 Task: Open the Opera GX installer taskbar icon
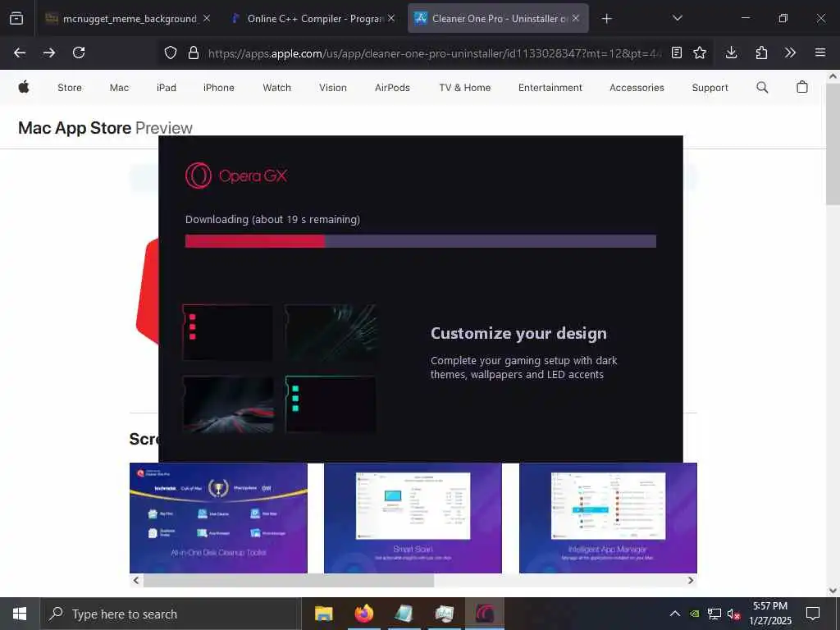click(x=485, y=614)
